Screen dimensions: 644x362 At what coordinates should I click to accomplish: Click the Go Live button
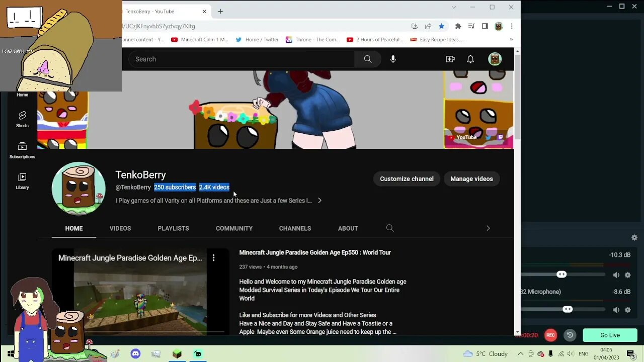(610, 335)
